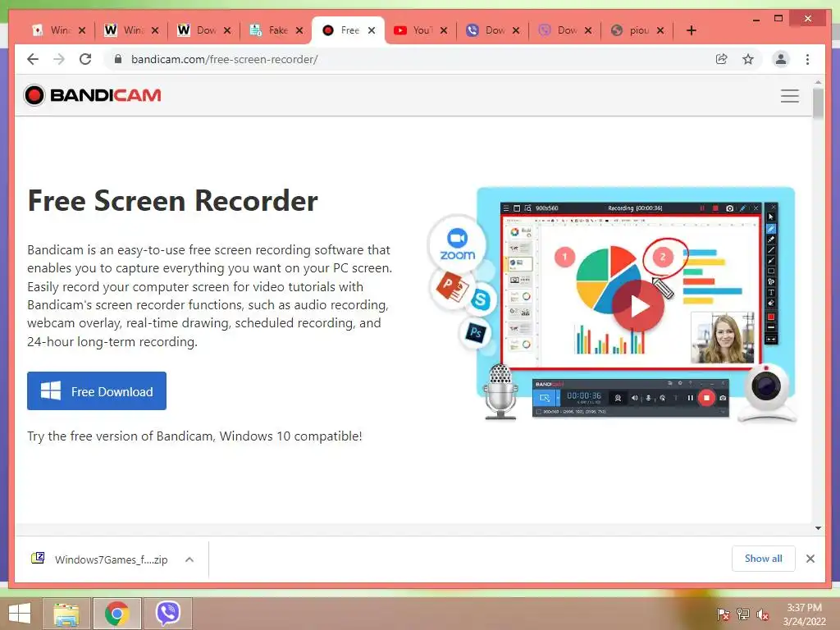View site security lock info
Image resolution: width=840 pixels, height=630 pixels.
118,59
